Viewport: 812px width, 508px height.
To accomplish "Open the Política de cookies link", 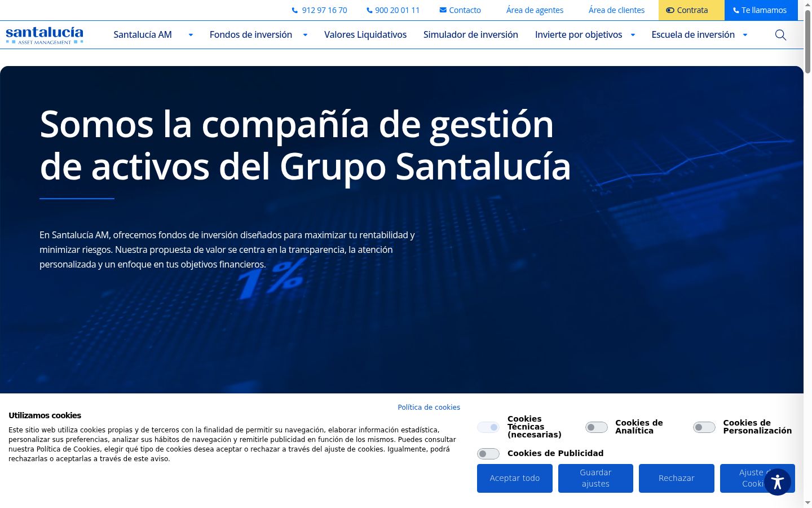I will tap(429, 408).
